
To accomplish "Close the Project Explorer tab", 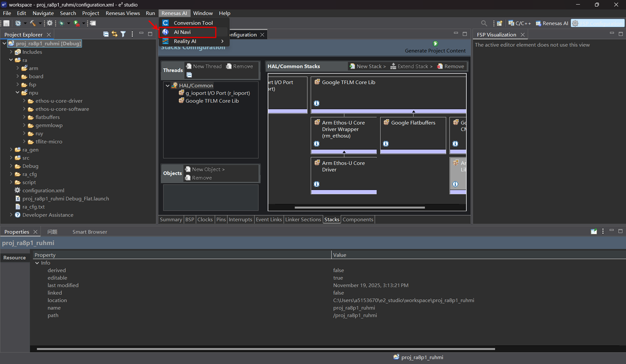I will [x=49, y=35].
